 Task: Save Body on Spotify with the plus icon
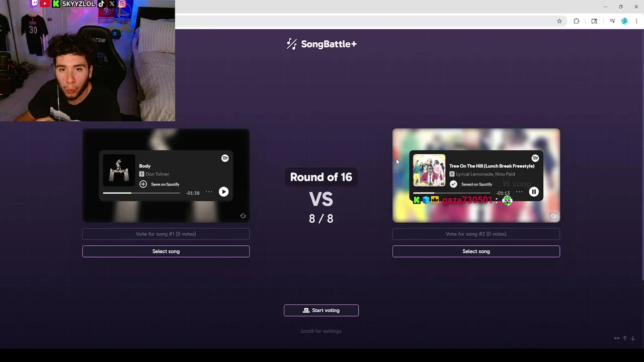(143, 184)
